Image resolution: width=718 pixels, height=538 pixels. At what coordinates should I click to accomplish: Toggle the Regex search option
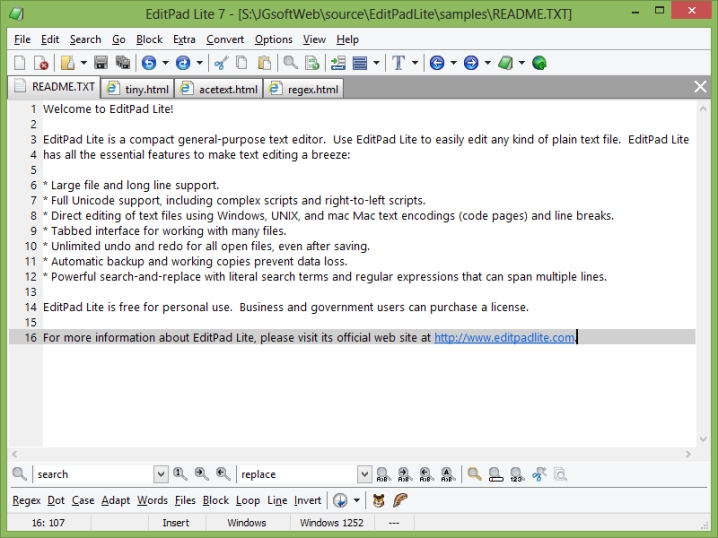(x=26, y=500)
